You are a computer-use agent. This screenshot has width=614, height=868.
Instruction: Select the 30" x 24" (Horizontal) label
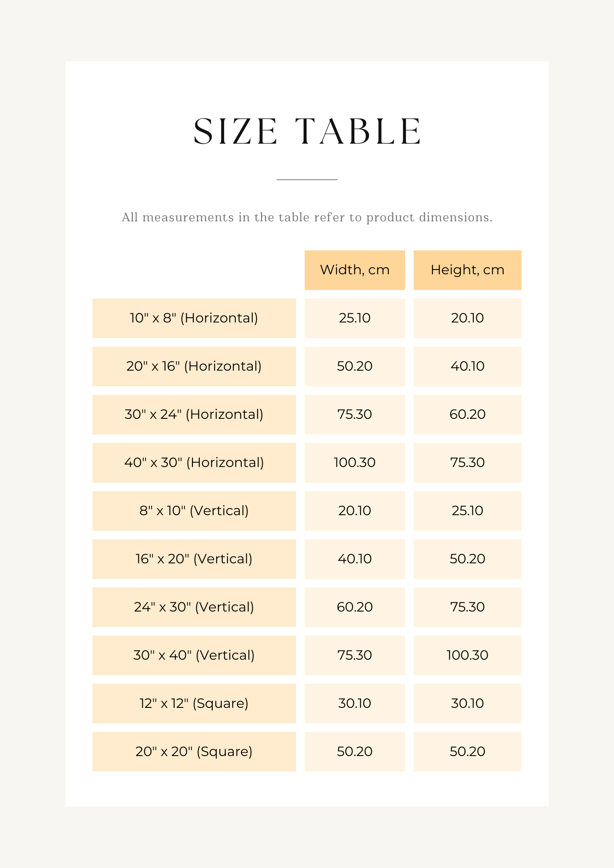pos(194,414)
